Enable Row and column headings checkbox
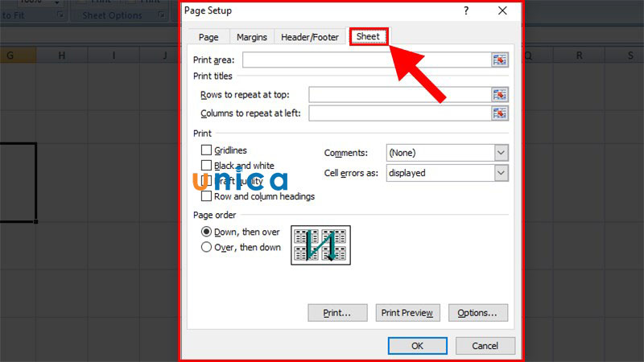The width and height of the screenshot is (644, 362). point(206,196)
